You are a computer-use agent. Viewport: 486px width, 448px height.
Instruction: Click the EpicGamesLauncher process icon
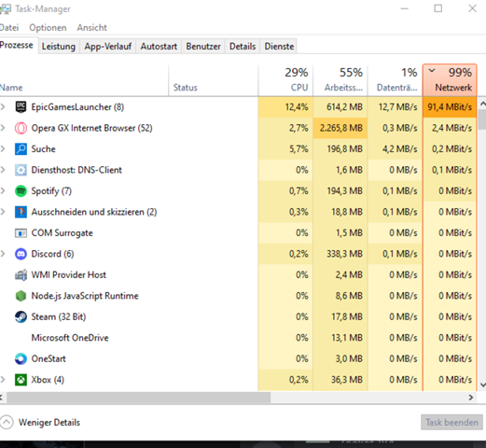tap(21, 107)
